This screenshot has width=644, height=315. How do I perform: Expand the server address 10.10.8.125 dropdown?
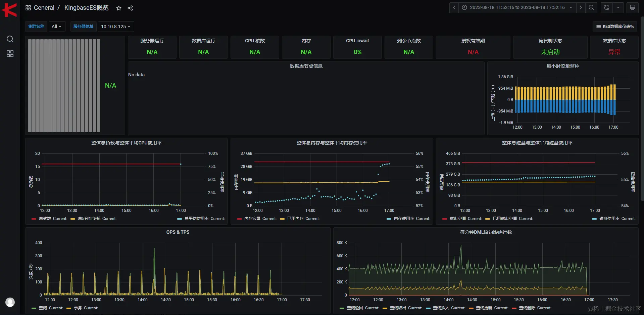[x=116, y=27]
